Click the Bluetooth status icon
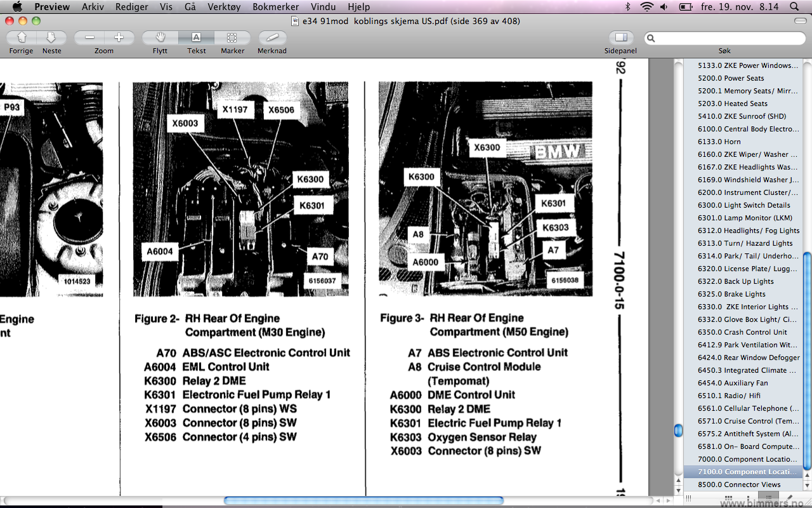This screenshot has height=508, width=812. pyautogui.click(x=628, y=7)
